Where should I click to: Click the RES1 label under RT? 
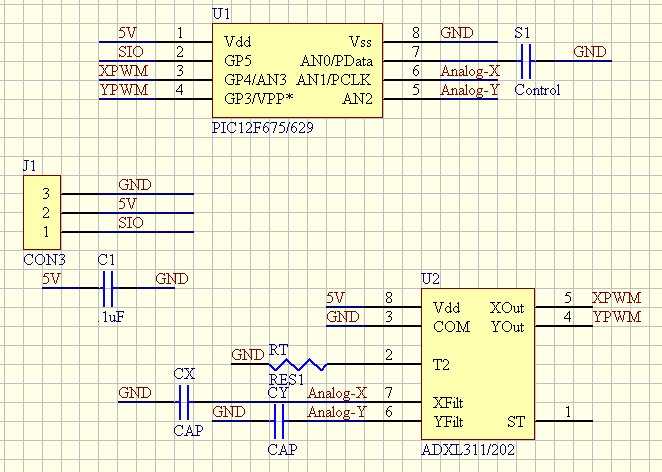tap(286, 380)
